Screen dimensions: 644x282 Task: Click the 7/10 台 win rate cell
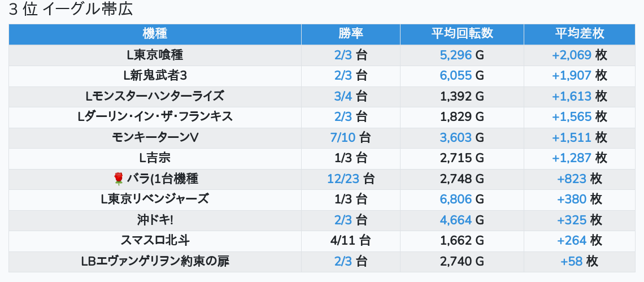(x=350, y=137)
